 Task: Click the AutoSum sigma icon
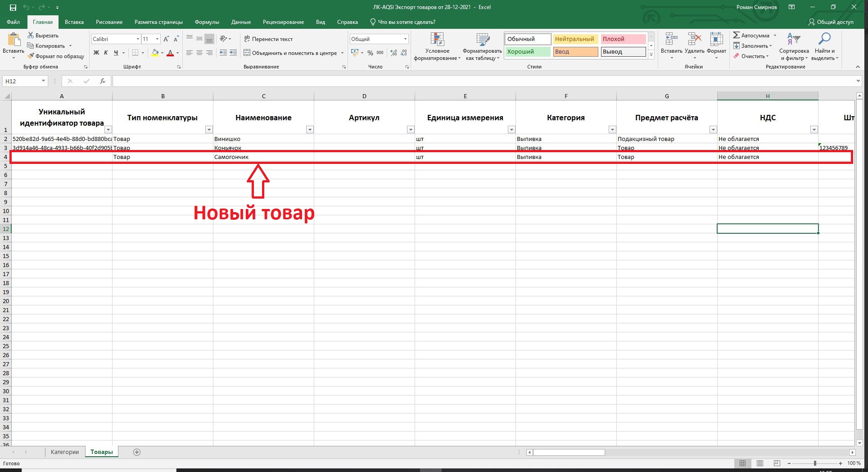click(x=737, y=35)
